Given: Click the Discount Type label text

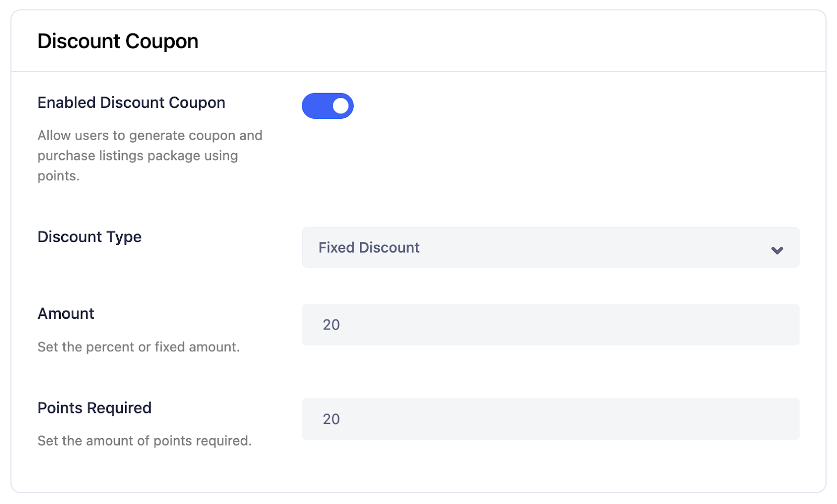Looking at the screenshot, I should coord(89,236).
